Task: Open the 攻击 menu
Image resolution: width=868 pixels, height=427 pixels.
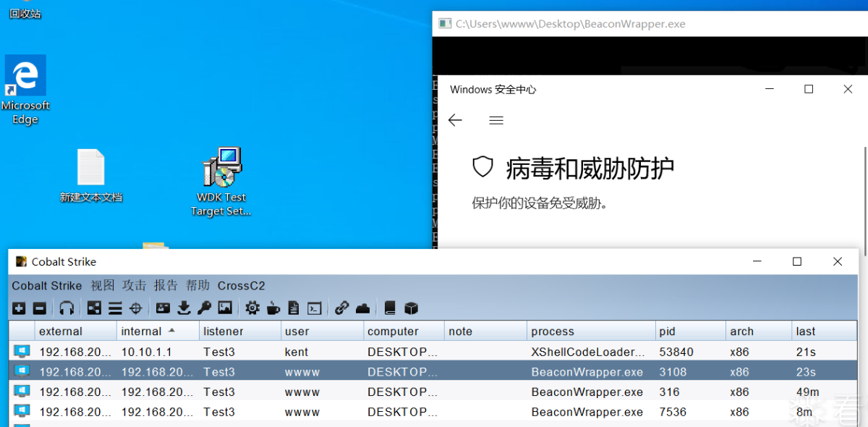Action: click(x=135, y=286)
